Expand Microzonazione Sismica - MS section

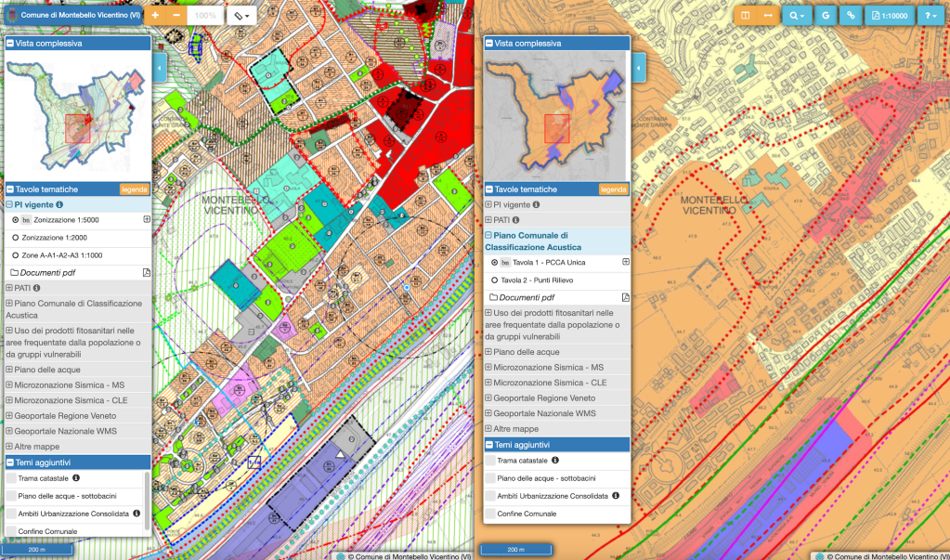tap(9, 384)
